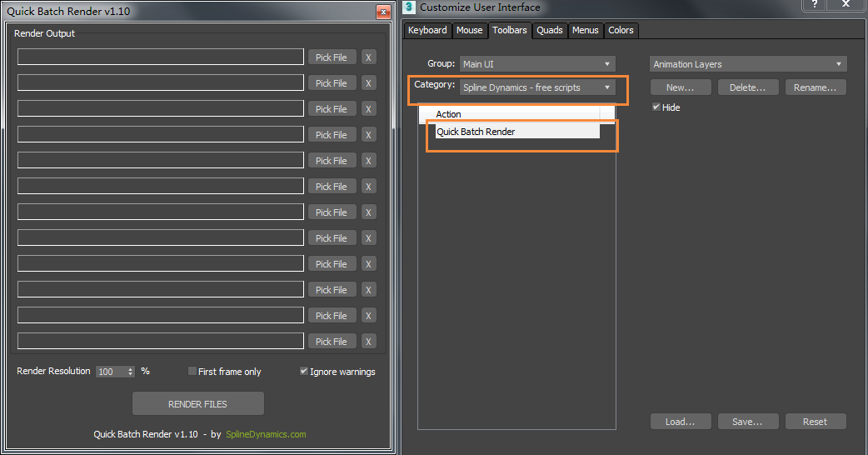The image size is (868, 455).
Task: Adjust the Render Resolution spinner arrows
Action: pos(131,372)
